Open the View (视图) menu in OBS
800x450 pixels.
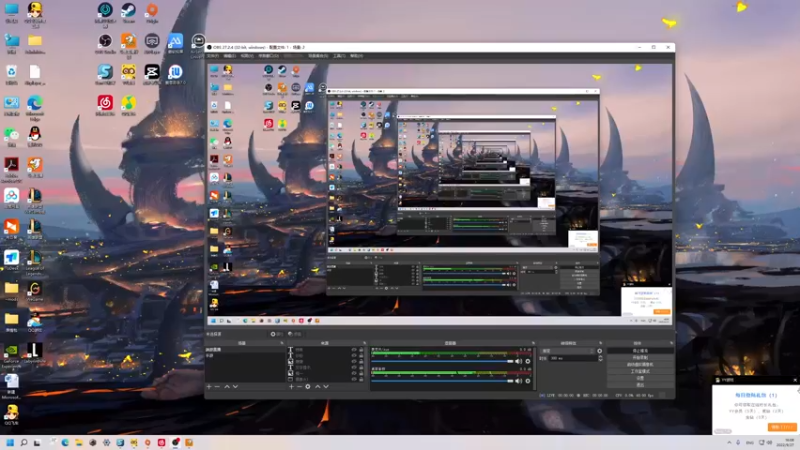[x=247, y=56]
